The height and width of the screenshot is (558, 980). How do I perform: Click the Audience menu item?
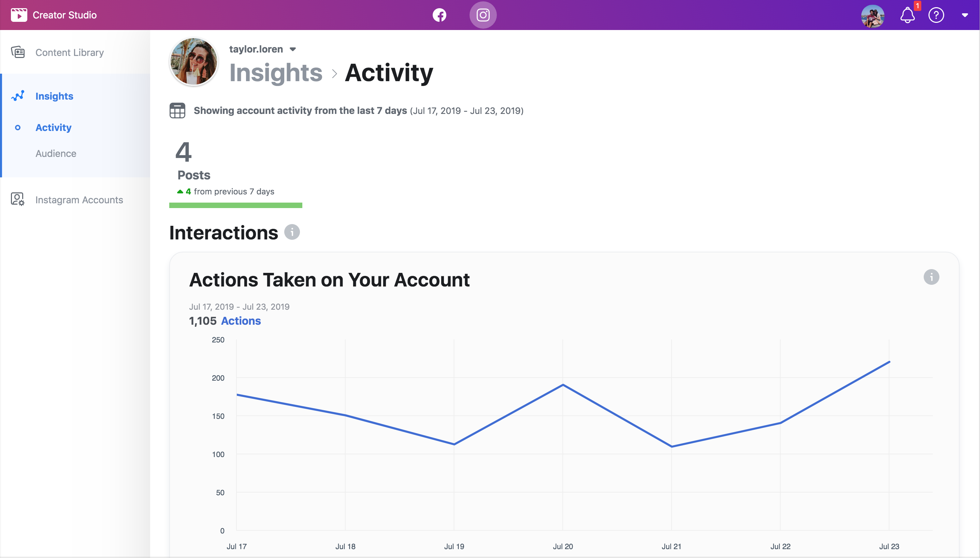pos(57,153)
